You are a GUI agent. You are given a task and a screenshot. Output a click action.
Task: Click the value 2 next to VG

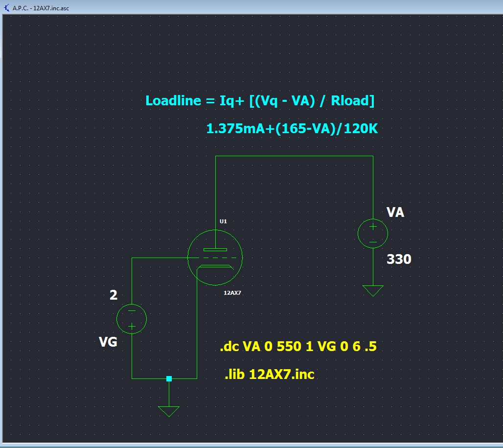coord(114,295)
